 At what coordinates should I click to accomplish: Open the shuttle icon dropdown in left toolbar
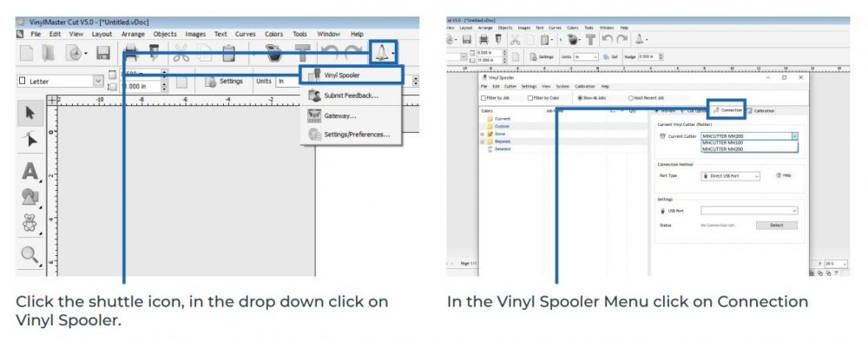(383, 53)
